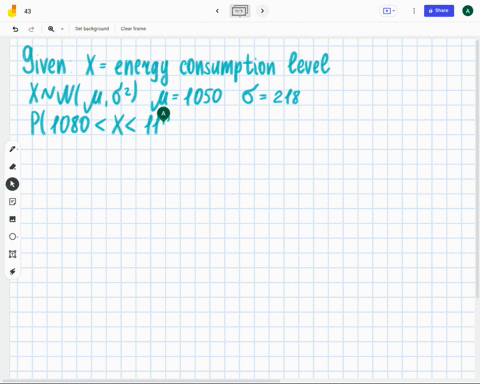Expand the zoom options dropdown arrow
This screenshot has width=480, height=384.
click(x=62, y=29)
